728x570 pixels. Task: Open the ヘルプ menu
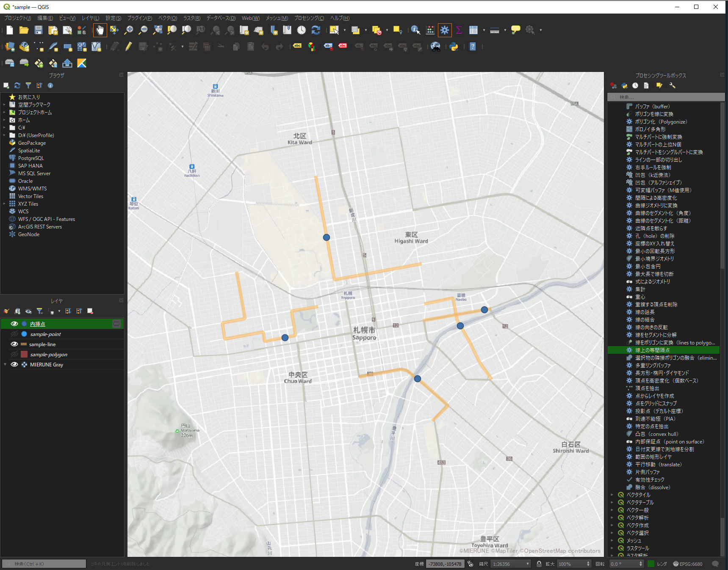pyautogui.click(x=340, y=18)
